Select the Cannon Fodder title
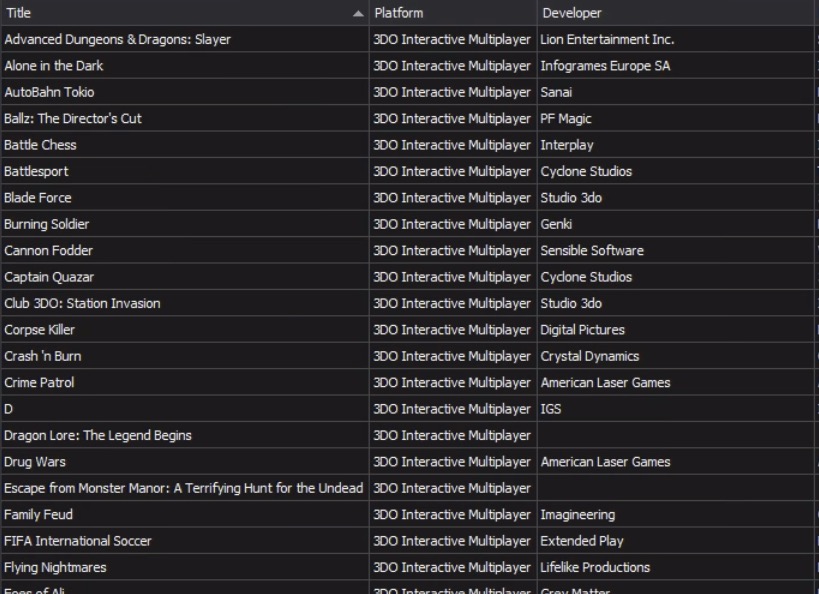 coord(48,251)
